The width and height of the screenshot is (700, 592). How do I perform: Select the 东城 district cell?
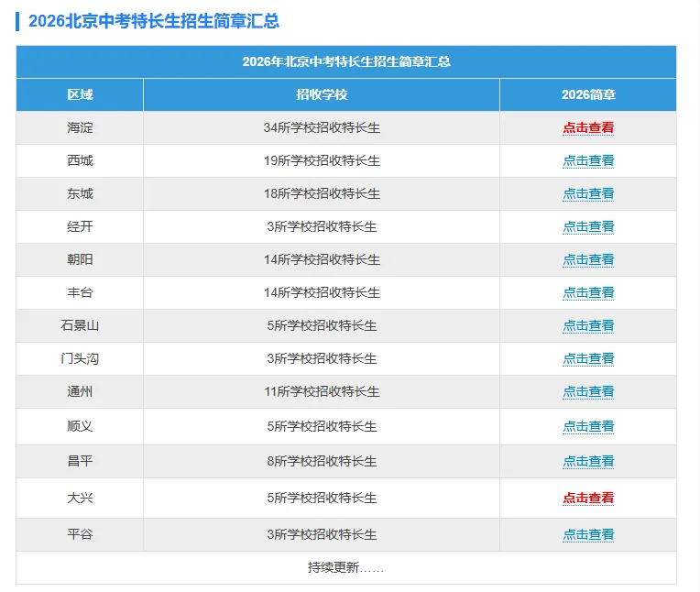80,193
